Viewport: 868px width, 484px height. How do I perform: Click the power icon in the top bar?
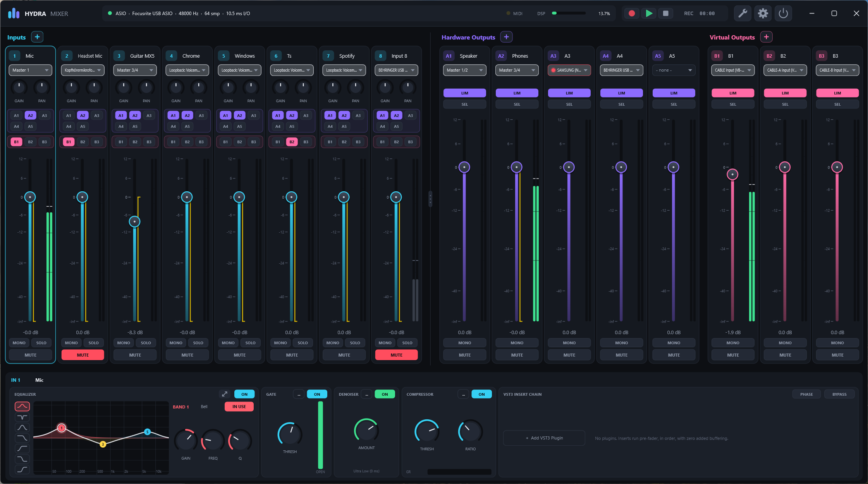pos(783,14)
